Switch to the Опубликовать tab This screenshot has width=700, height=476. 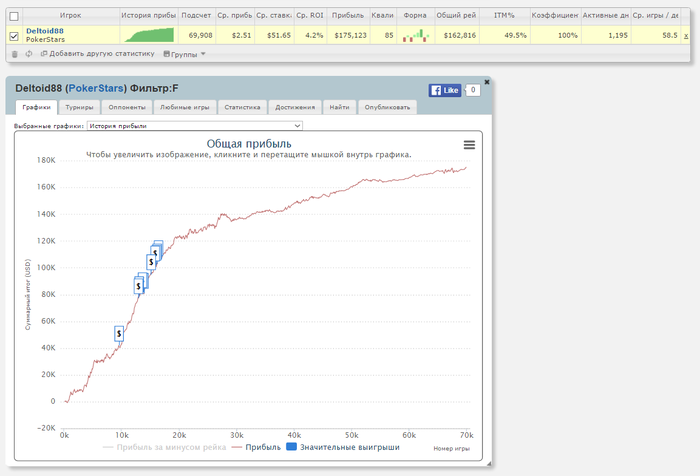[x=387, y=107]
